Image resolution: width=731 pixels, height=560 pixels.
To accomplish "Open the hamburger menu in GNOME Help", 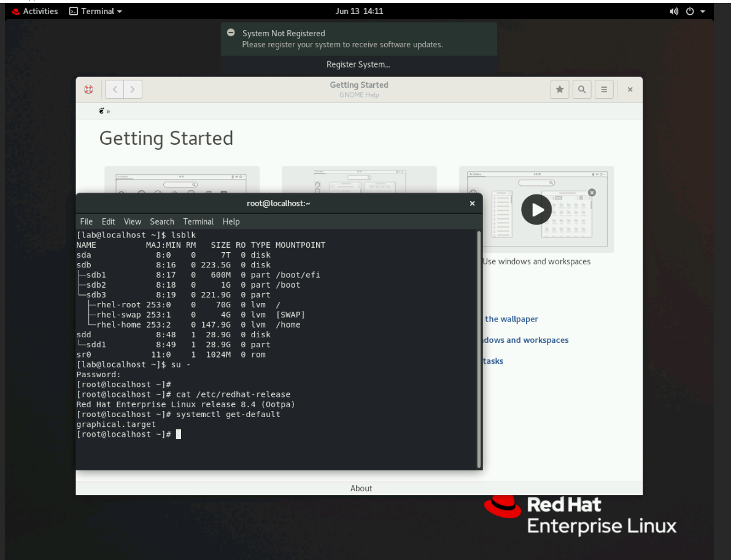I will pos(604,89).
